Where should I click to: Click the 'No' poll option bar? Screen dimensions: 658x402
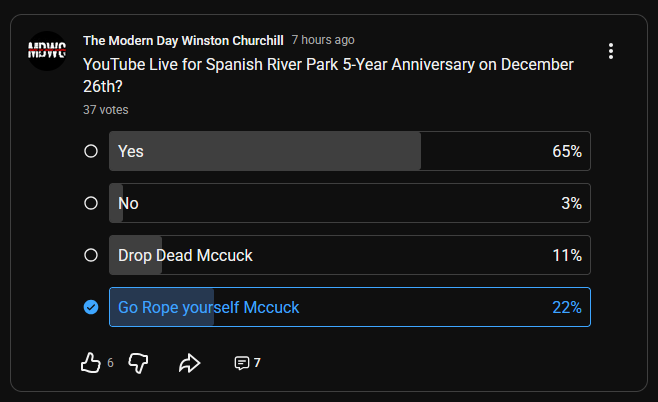point(349,203)
